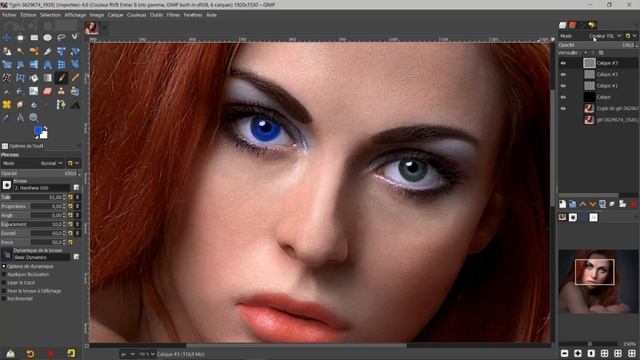Image resolution: width=640 pixels, height=360 pixels.
Task: Open the paintbrush Mode dropdown Normal
Action: [33, 163]
